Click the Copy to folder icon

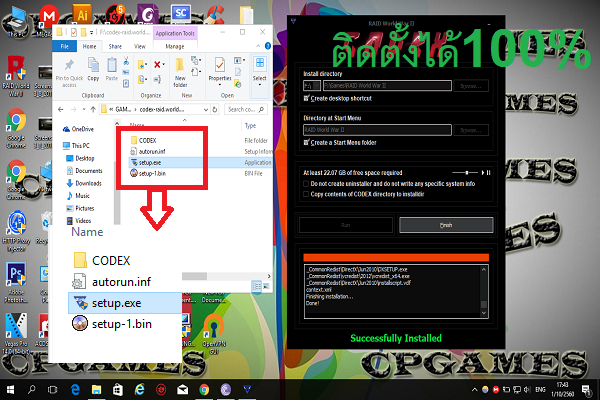tap(142, 79)
